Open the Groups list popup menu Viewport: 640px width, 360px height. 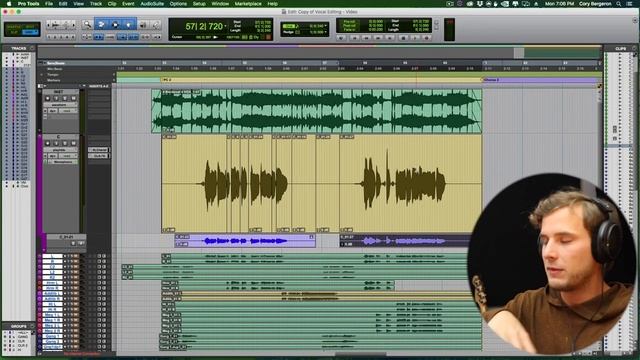(32, 326)
